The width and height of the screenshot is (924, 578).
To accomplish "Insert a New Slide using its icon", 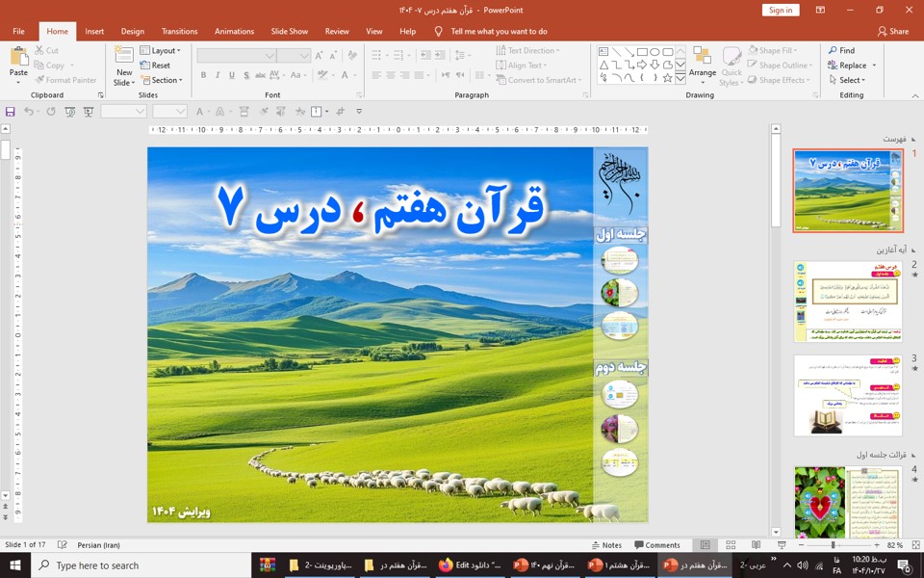I will pos(124,56).
